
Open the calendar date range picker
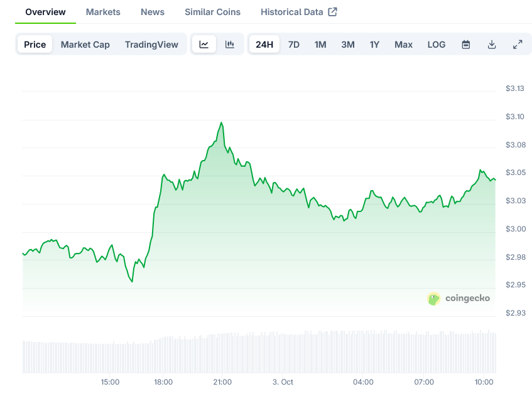(x=466, y=45)
